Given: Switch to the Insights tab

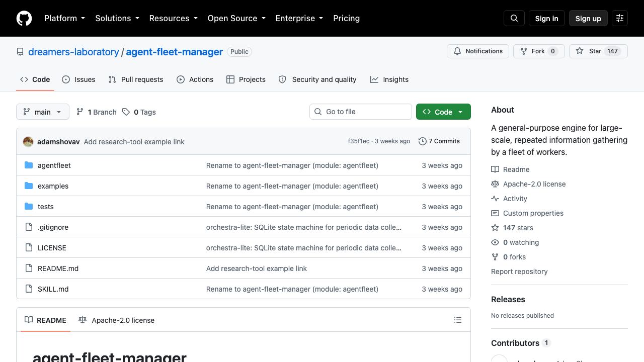Looking at the screenshot, I should pos(389,79).
